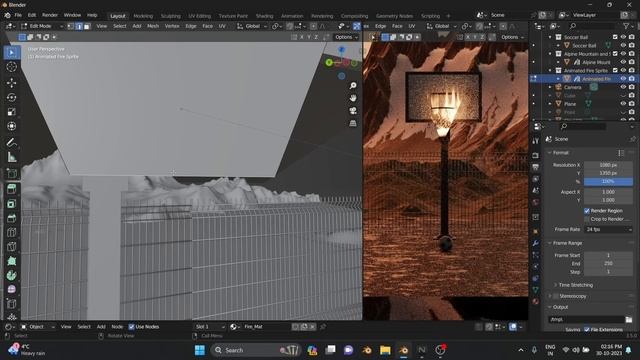
Task: Enable face select mode icon
Action: tap(87, 26)
